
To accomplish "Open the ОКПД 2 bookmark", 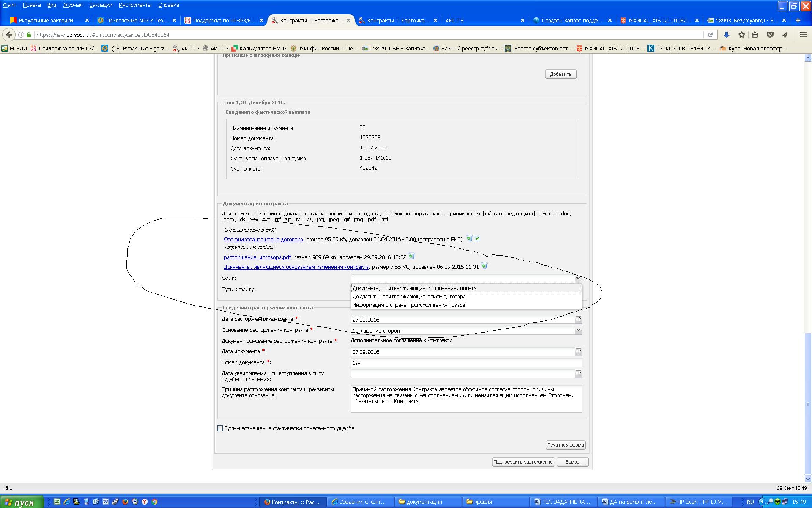I will coord(681,48).
